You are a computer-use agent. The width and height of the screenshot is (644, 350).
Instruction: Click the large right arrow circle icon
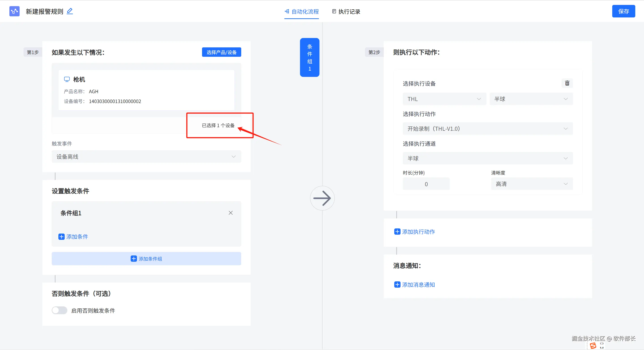(x=322, y=198)
